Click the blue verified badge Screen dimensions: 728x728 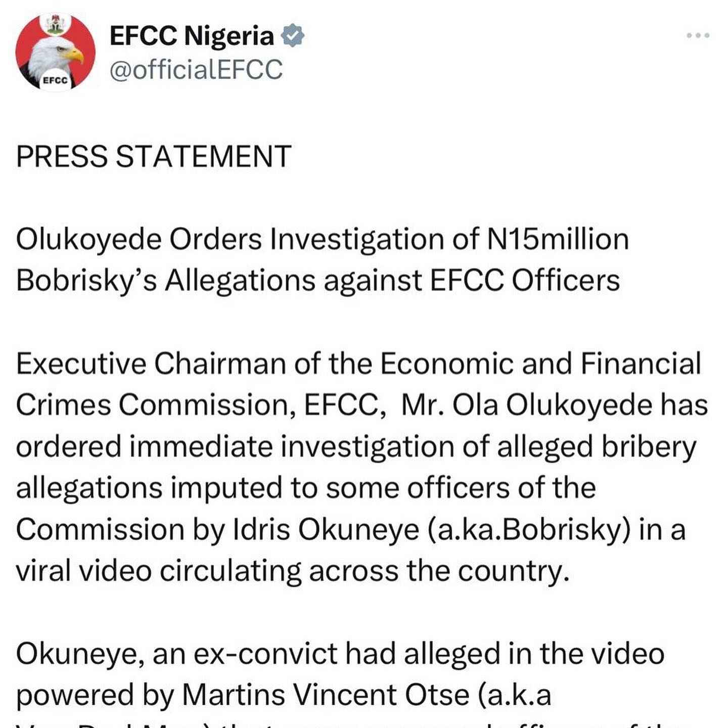(x=293, y=36)
